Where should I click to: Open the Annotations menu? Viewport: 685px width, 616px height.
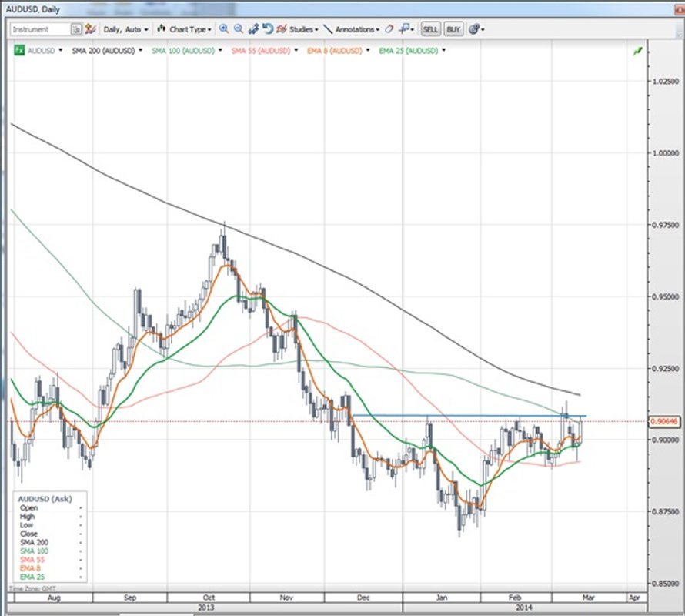[354, 29]
